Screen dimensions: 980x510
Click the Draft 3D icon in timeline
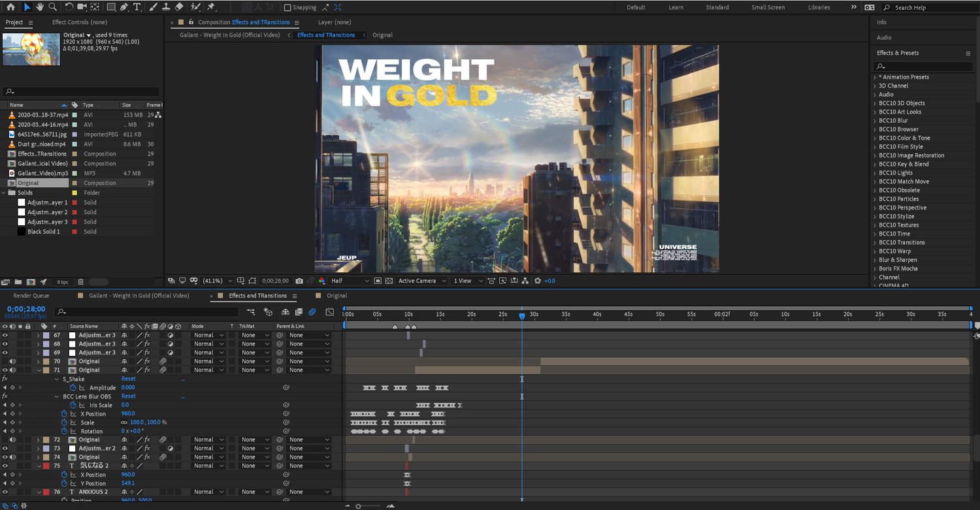coord(269,312)
